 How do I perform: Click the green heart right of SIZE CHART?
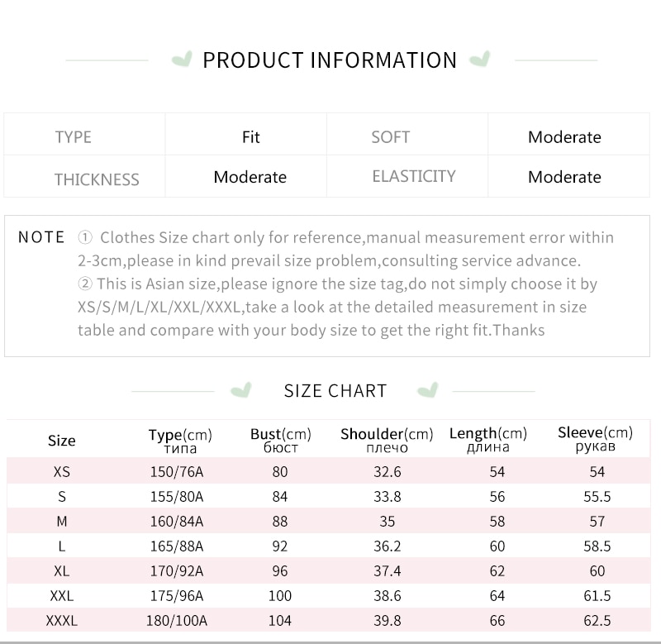428,390
